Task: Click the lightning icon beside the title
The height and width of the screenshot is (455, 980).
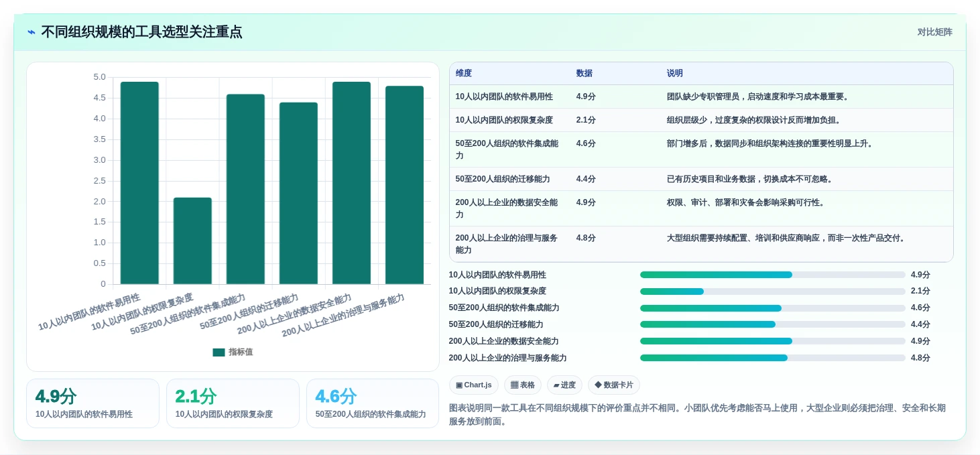Action: [31, 32]
